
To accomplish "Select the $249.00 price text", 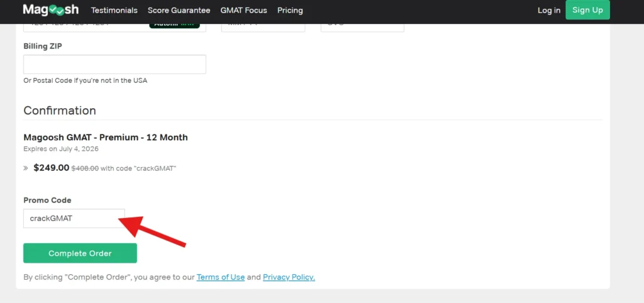I will click(52, 167).
